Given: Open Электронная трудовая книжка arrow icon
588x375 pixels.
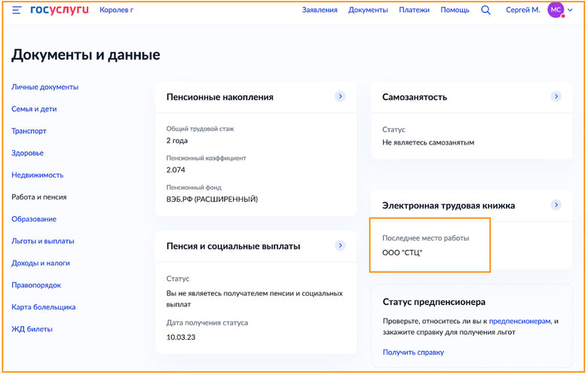Looking at the screenshot, I should 556,205.
